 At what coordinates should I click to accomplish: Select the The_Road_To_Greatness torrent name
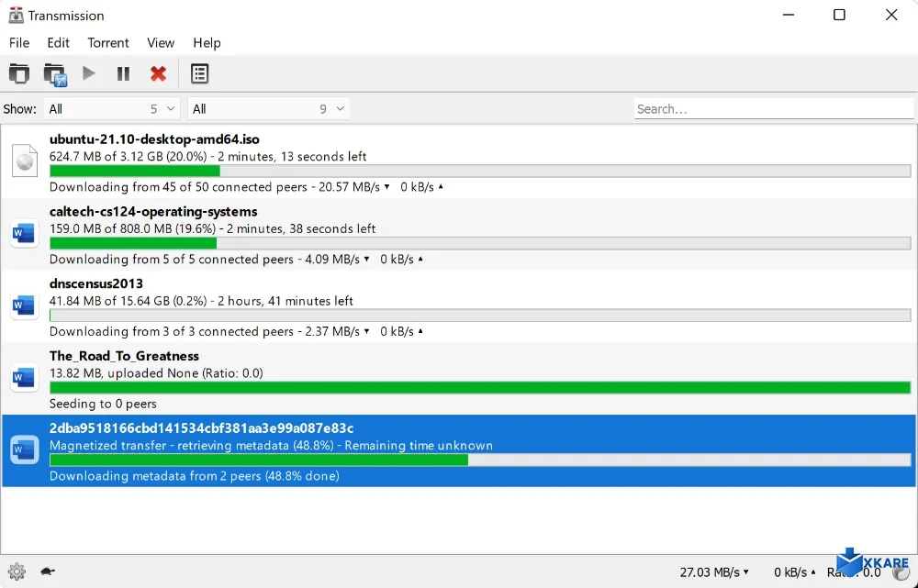pos(124,356)
